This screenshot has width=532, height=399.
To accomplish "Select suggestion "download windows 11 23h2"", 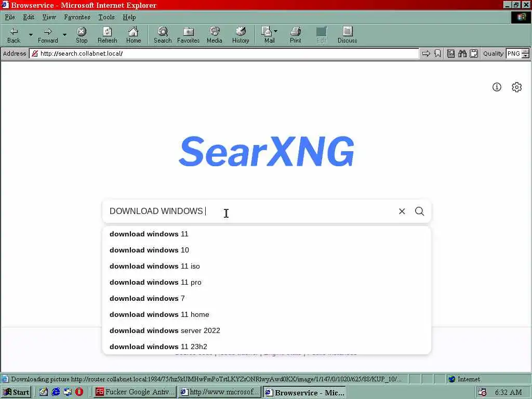I will click(x=267, y=347).
